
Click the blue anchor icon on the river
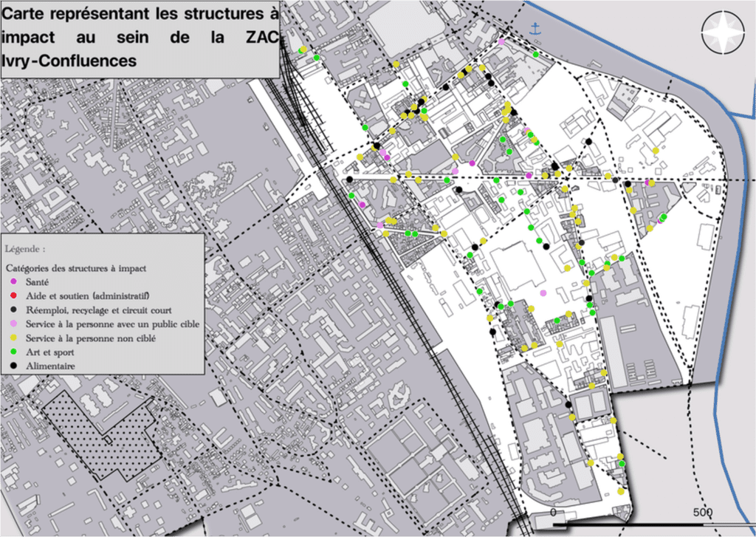tap(537, 29)
